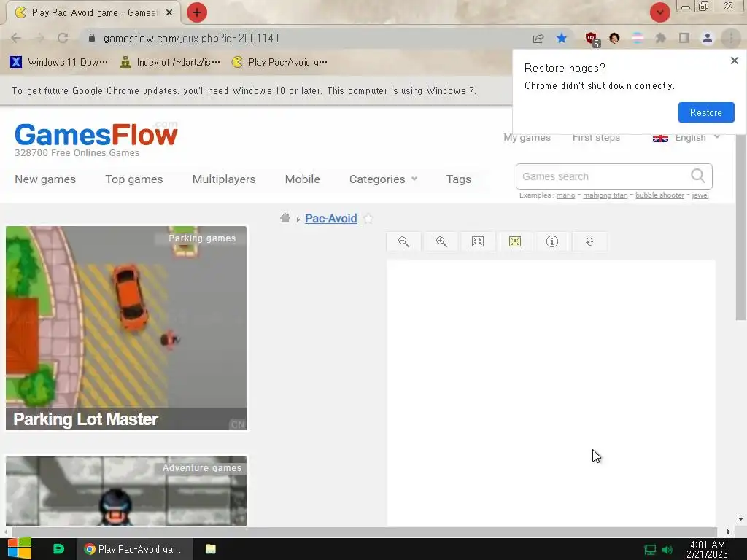Open File Explorer from the taskbar

coord(211,549)
